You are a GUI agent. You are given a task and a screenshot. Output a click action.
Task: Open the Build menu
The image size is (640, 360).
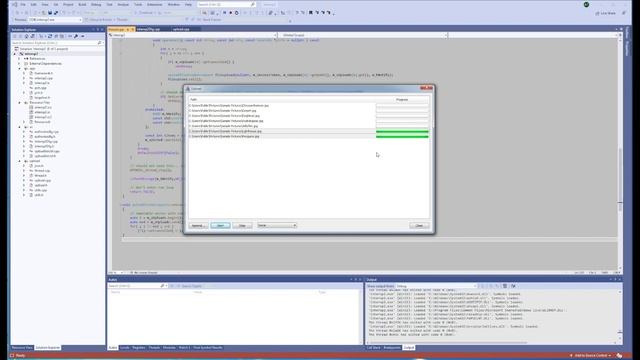[x=82, y=4]
